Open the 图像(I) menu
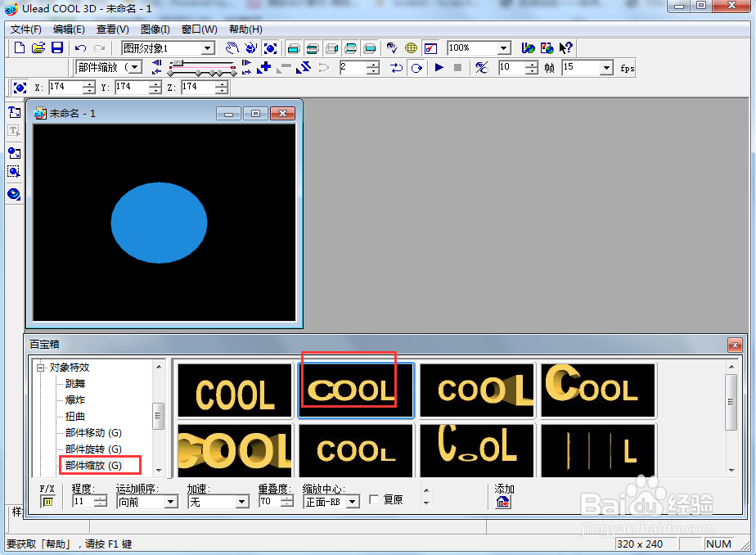This screenshot has height=555, width=756. [x=155, y=29]
